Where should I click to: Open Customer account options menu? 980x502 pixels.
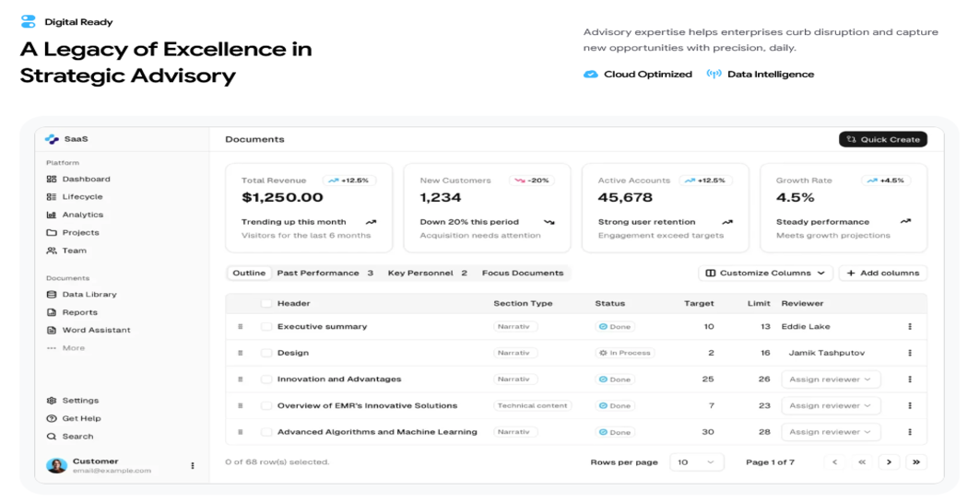pos(193,466)
